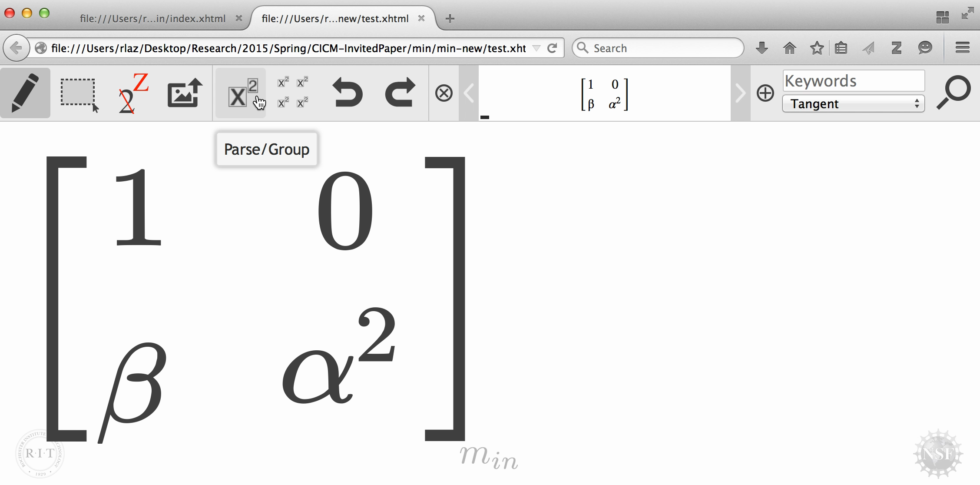980x485 pixels.
Task: Go to next expression with right chevron
Action: (x=740, y=93)
